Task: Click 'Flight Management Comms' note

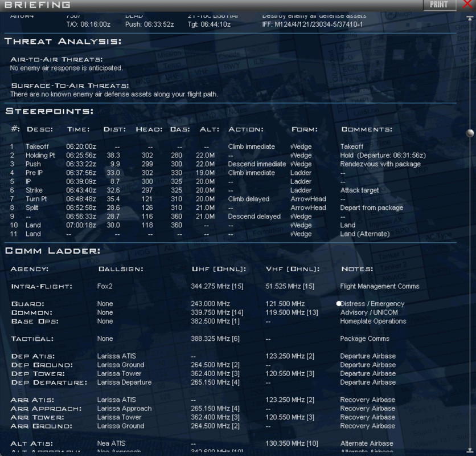Action: point(379,286)
